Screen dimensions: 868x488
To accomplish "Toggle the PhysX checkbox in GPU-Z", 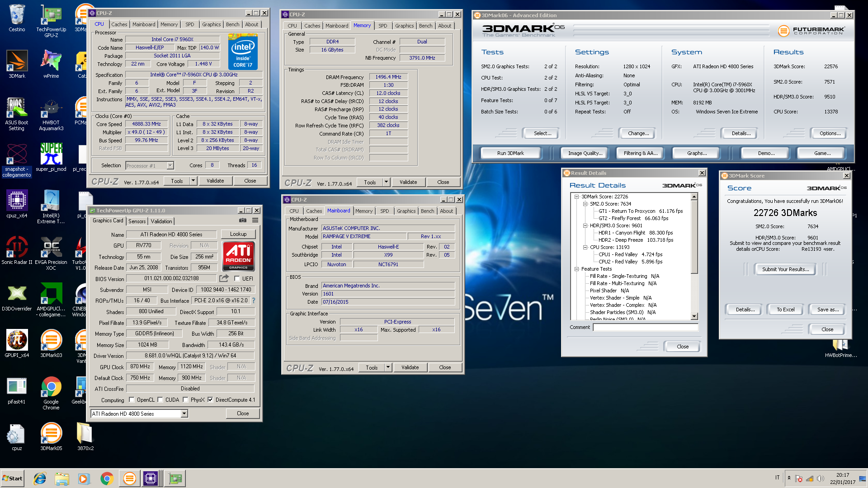I will click(185, 400).
